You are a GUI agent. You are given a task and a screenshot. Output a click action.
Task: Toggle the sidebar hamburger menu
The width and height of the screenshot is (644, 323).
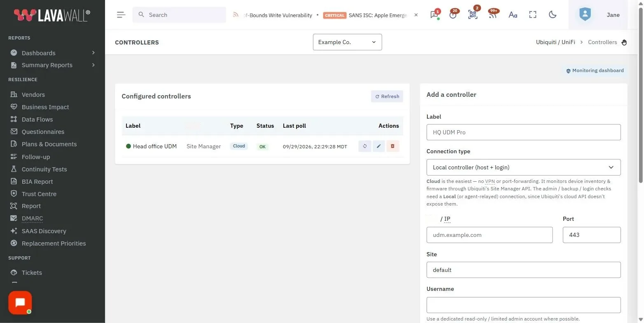pos(121,15)
